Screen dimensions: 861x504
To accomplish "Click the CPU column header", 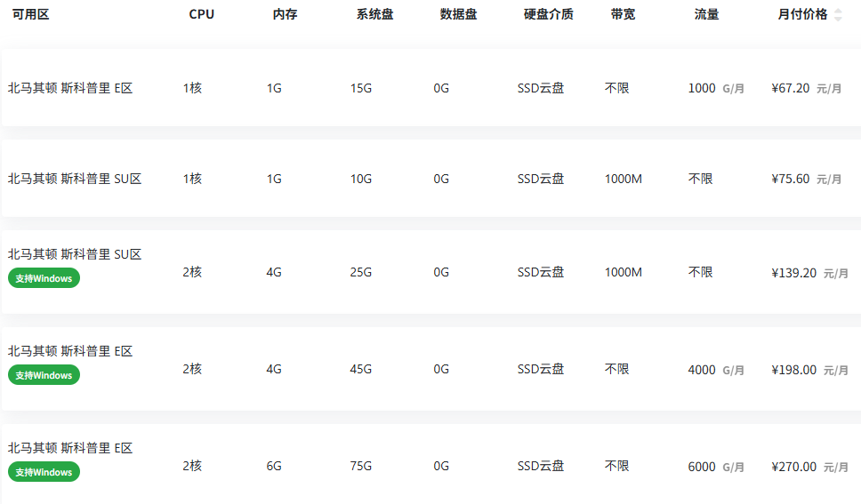I will 202,14.
